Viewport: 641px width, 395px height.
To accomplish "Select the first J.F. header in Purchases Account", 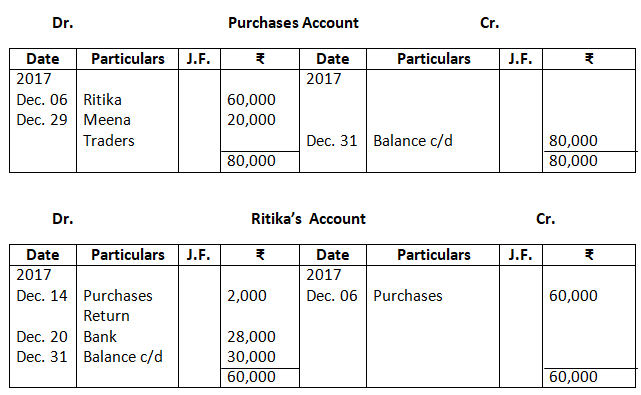I will click(199, 59).
